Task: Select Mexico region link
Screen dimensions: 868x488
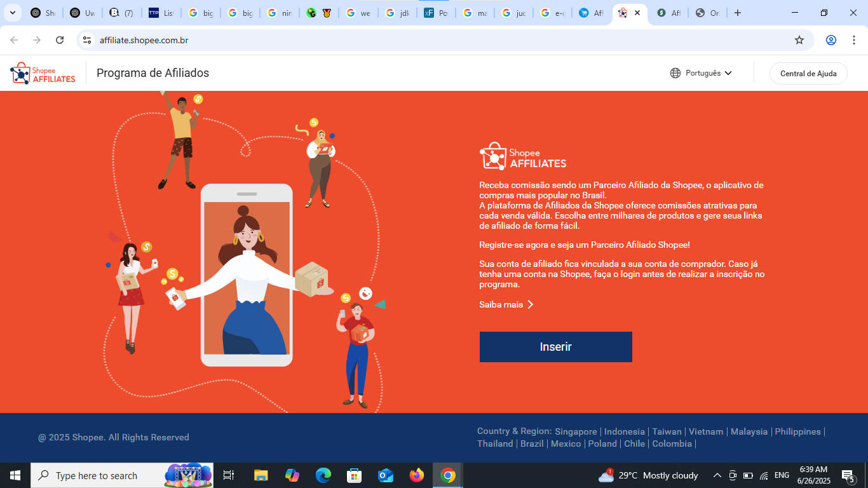Action: [566, 444]
